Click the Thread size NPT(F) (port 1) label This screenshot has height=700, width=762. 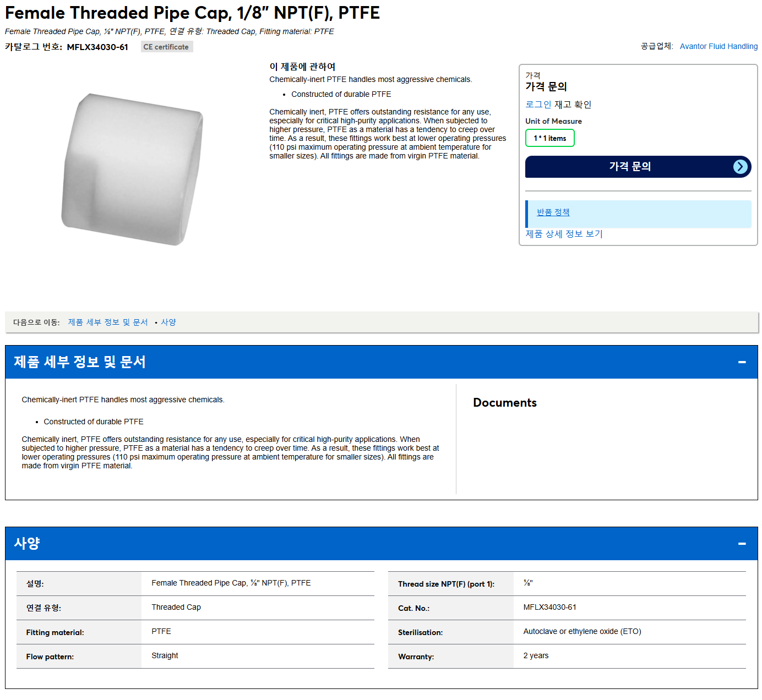click(446, 584)
